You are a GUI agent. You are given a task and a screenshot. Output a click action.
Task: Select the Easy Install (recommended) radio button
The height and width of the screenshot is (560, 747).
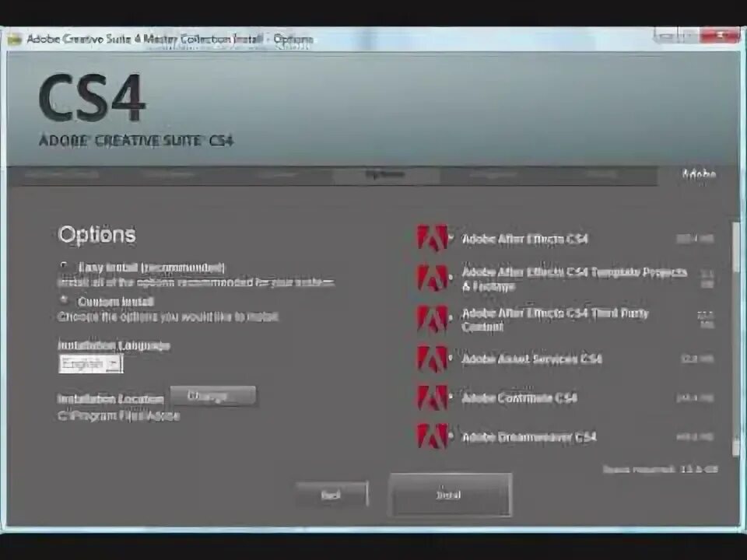point(64,266)
